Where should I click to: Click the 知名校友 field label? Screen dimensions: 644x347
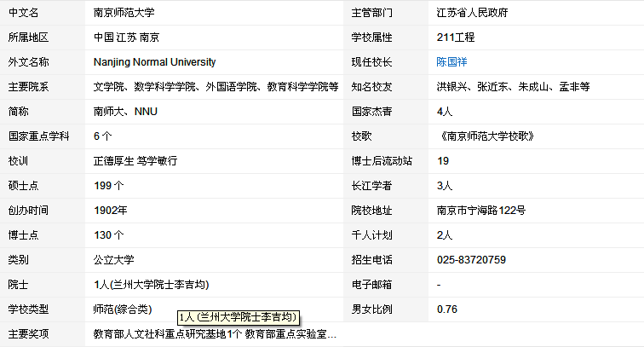(x=371, y=87)
